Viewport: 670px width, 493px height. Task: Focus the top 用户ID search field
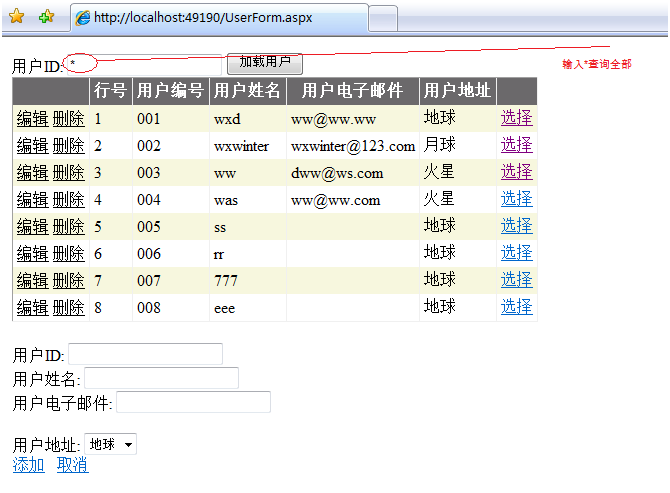144,65
